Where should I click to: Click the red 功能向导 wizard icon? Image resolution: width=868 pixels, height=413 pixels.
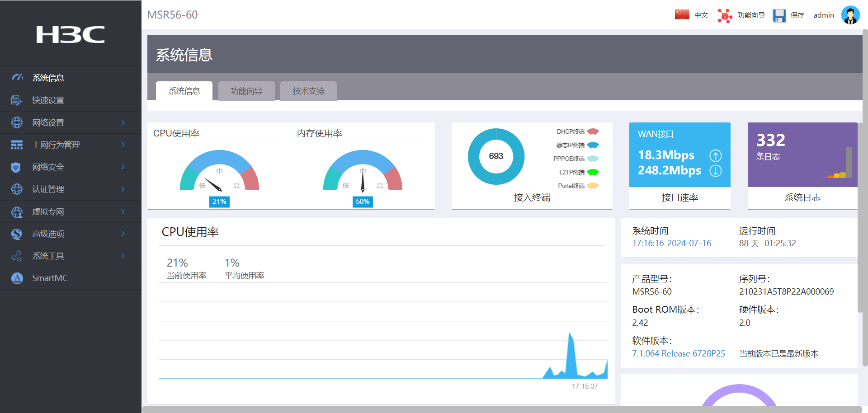point(725,15)
